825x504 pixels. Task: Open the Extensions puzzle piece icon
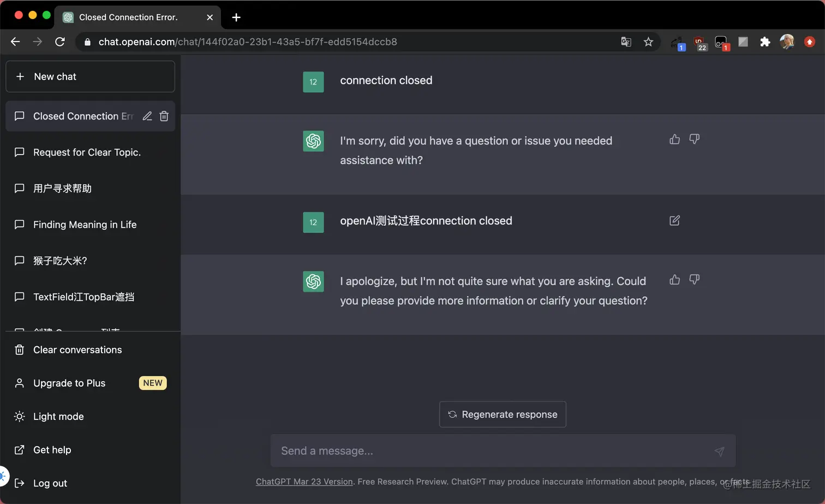pyautogui.click(x=765, y=42)
